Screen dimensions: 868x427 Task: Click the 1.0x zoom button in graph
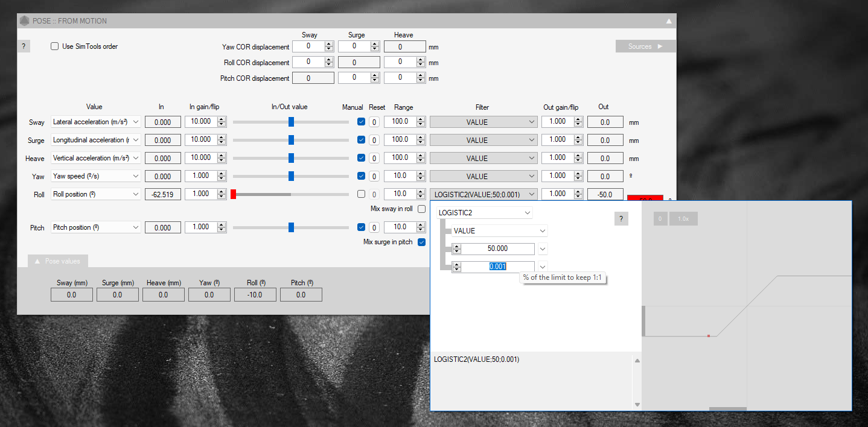683,219
